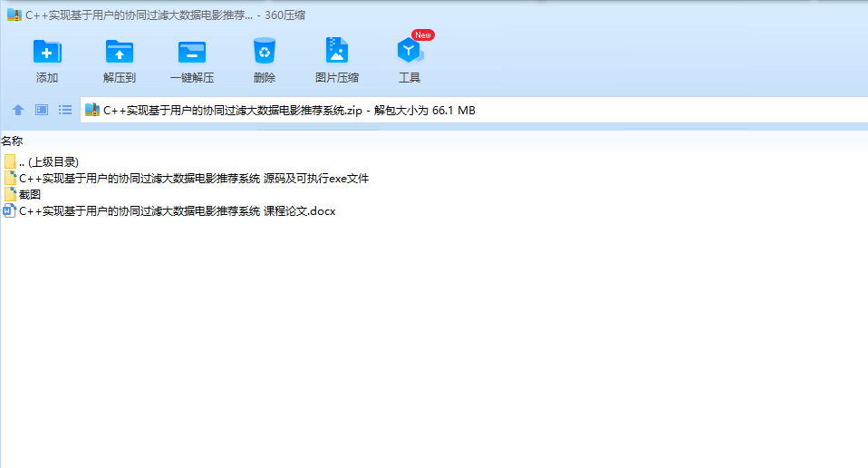868x468 pixels.
Task: Select the '.. (上级目录)' row text
Action: tap(49, 161)
